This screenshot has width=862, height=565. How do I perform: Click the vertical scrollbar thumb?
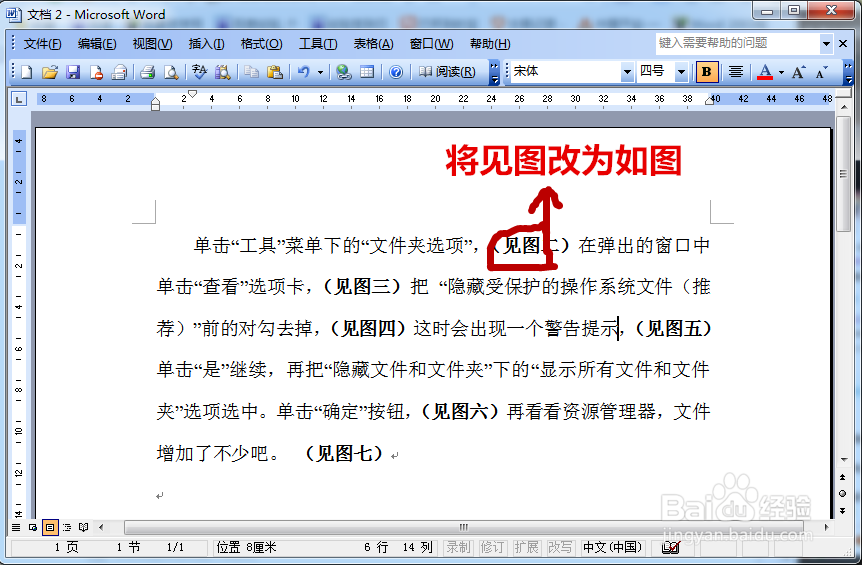pos(843,174)
